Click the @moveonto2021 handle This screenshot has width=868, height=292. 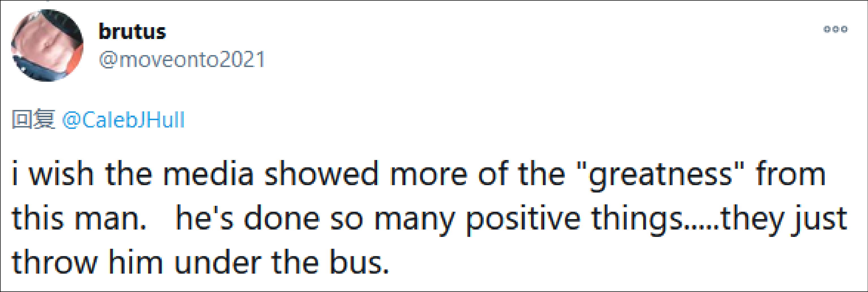(182, 60)
